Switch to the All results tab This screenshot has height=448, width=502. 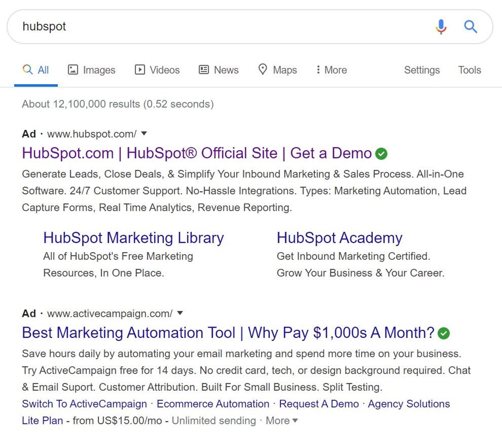[37, 70]
